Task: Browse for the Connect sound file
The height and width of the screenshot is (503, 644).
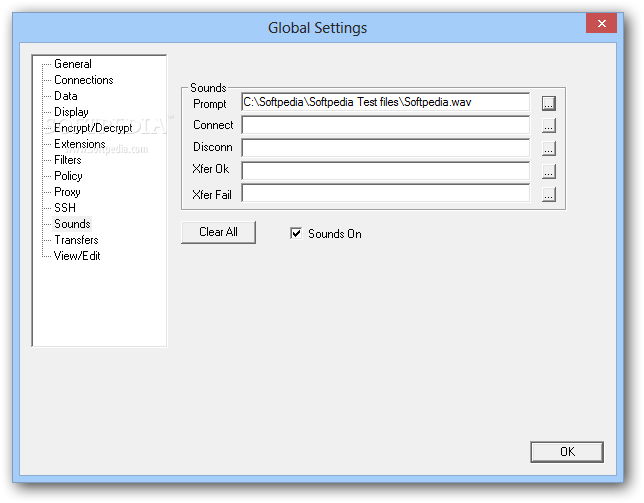Action: tap(549, 125)
